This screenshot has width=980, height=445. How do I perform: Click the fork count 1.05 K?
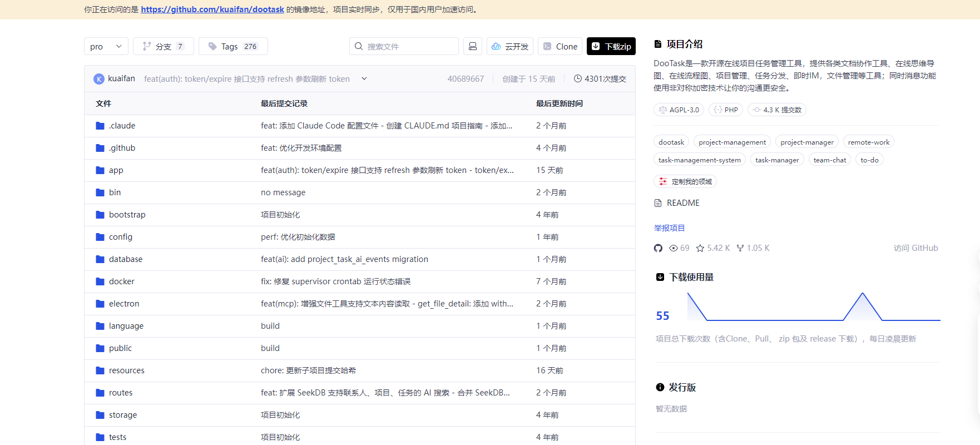pos(753,248)
